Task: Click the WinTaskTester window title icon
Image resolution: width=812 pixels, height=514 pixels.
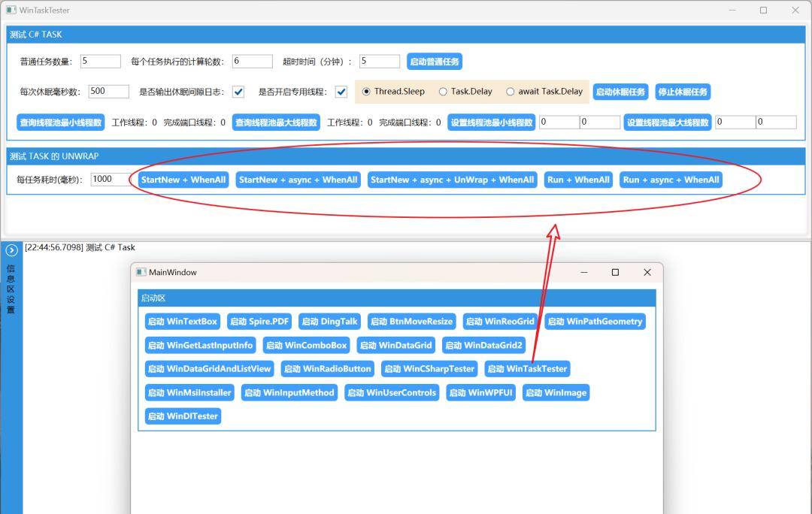Action: [11, 11]
